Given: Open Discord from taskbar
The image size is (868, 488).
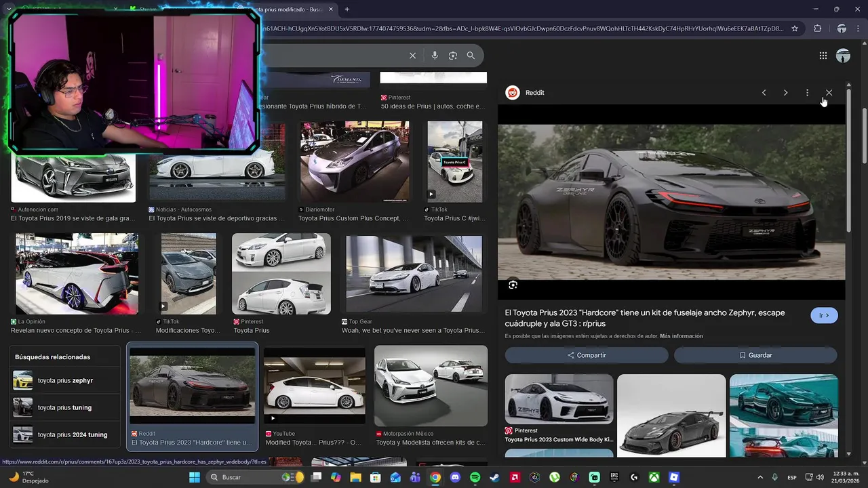Looking at the screenshot, I should coord(455,477).
